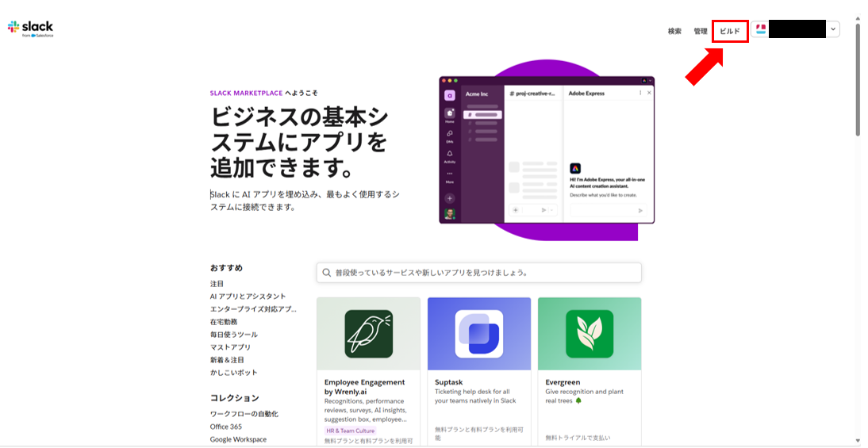Open the ビルド nav link
868x448 pixels.
point(730,32)
